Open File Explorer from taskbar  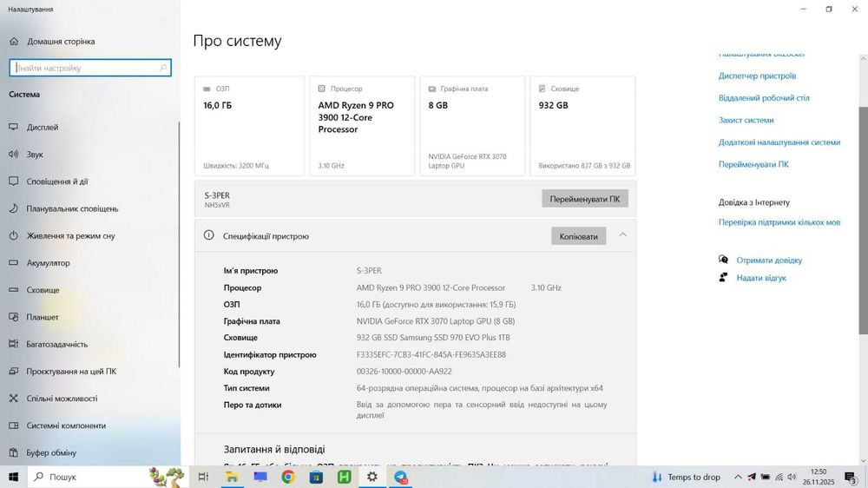pyautogui.click(x=232, y=477)
